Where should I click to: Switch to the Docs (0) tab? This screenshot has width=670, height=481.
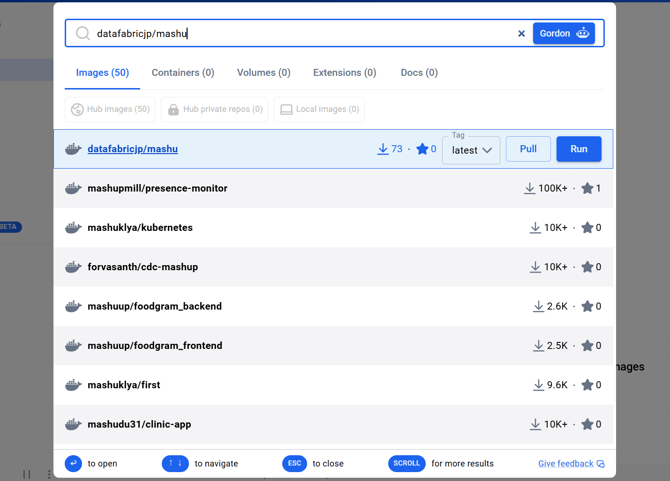[x=419, y=73]
